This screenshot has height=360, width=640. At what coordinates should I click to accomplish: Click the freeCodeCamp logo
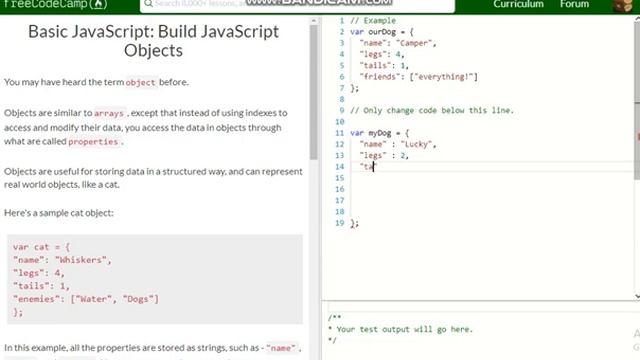55,4
